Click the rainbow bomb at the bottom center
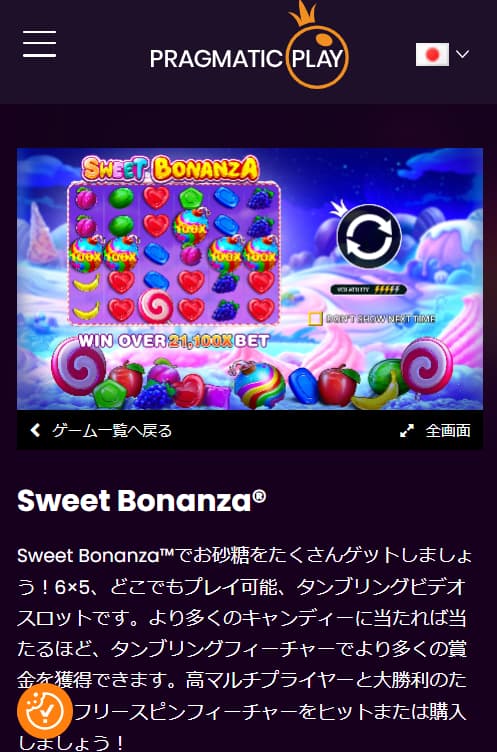The height and width of the screenshot is (752, 497). 259,384
